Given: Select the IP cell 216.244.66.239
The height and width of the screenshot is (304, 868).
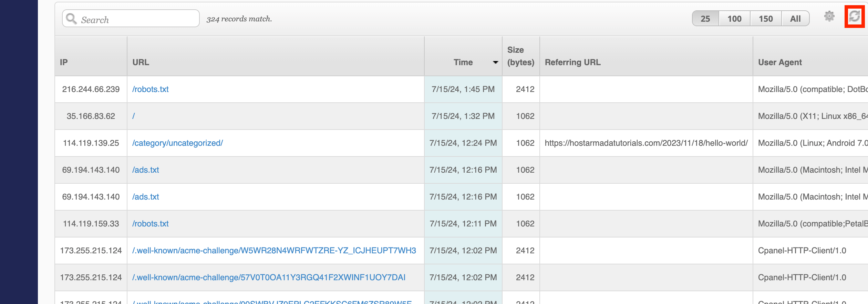Looking at the screenshot, I should [91, 89].
